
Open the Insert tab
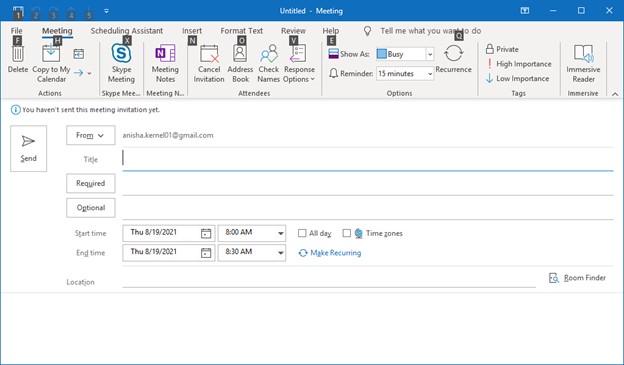tap(192, 31)
